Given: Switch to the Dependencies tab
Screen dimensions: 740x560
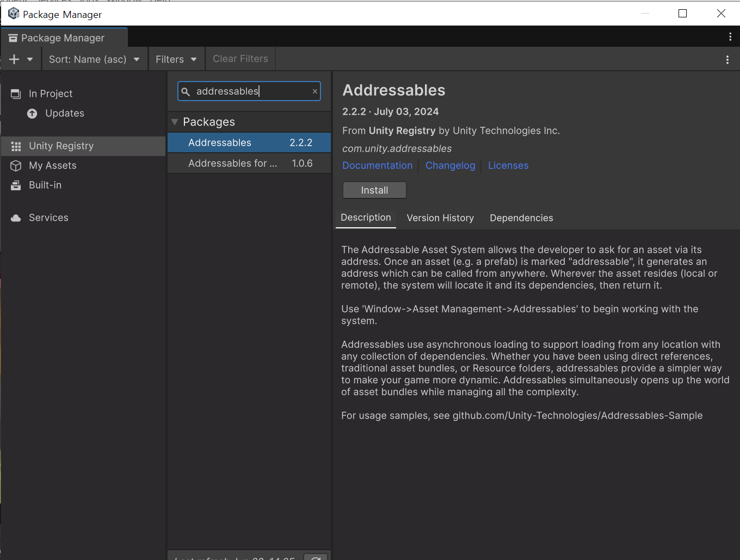Looking at the screenshot, I should point(521,218).
